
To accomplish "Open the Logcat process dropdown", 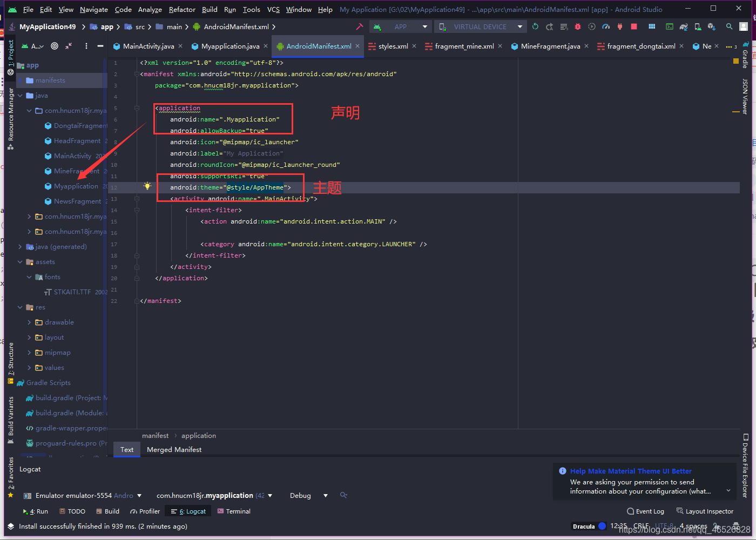I will coord(214,496).
